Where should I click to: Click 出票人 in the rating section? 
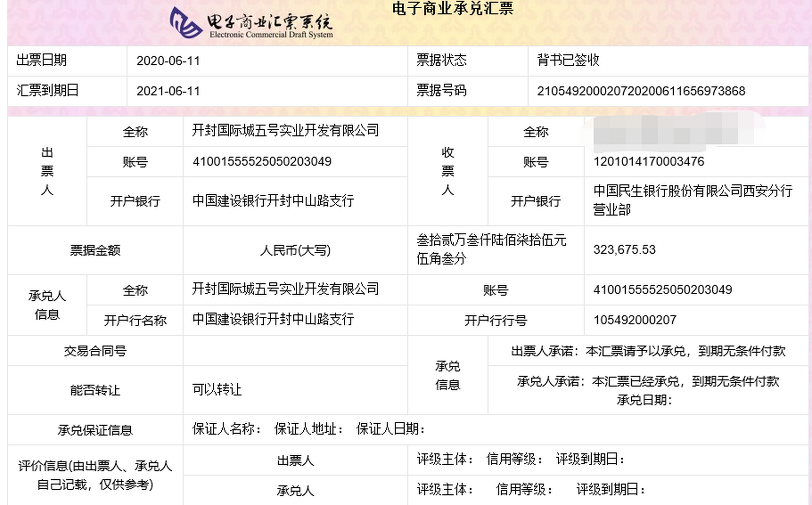click(295, 460)
